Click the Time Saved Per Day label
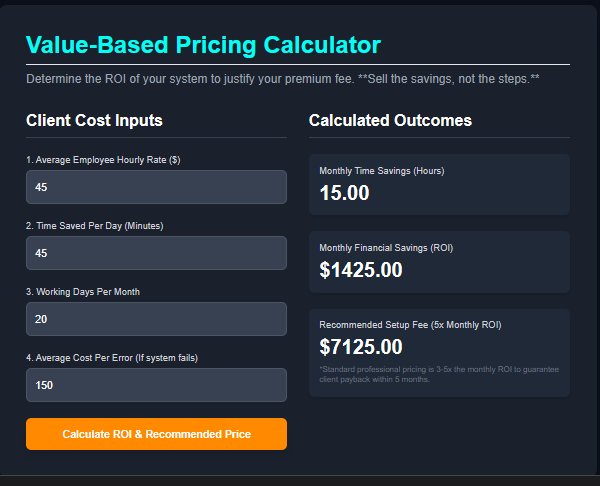Screen dimensions: 600x486 pos(94,226)
